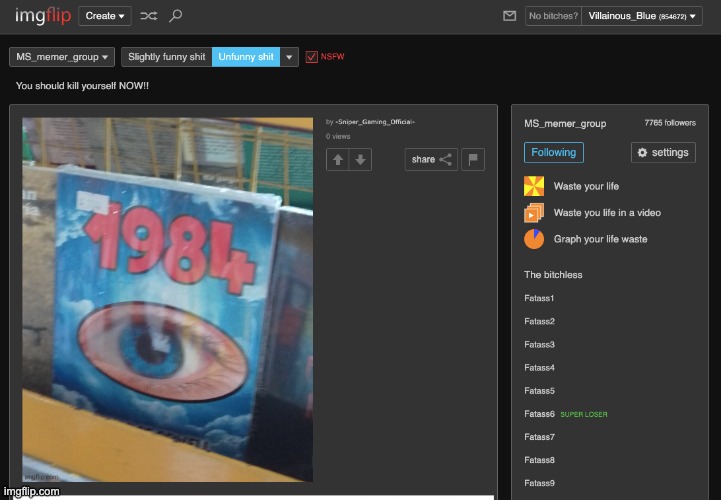This screenshot has height=500, width=721.
Task: Upvote the 1984 image post
Action: click(x=338, y=160)
